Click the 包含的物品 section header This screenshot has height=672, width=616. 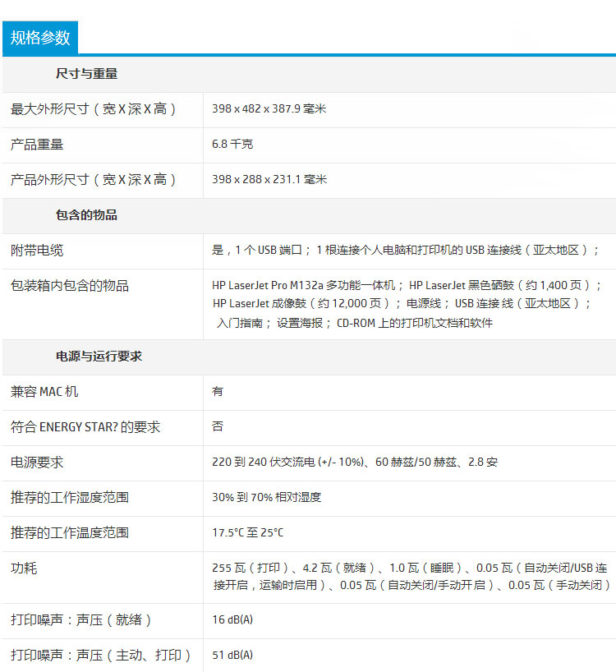[86, 214]
